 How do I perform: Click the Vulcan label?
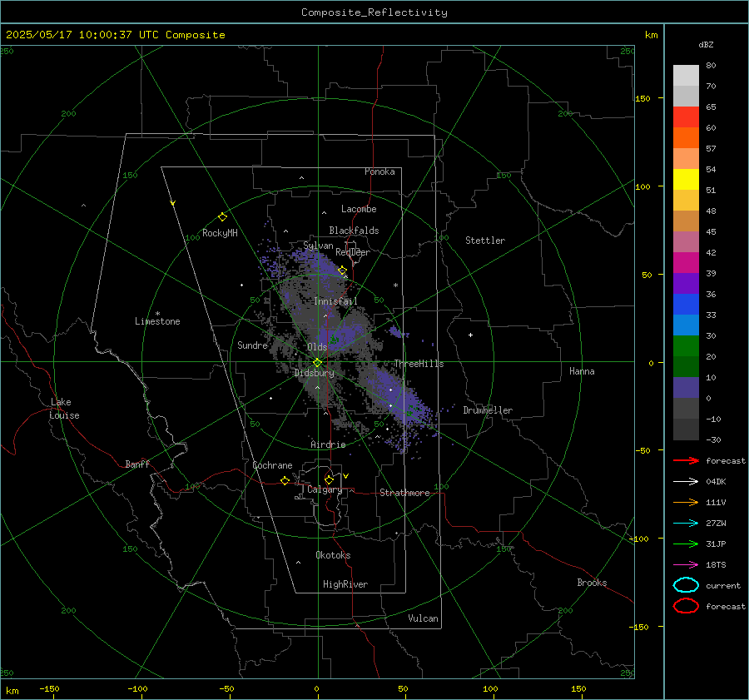[423, 618]
